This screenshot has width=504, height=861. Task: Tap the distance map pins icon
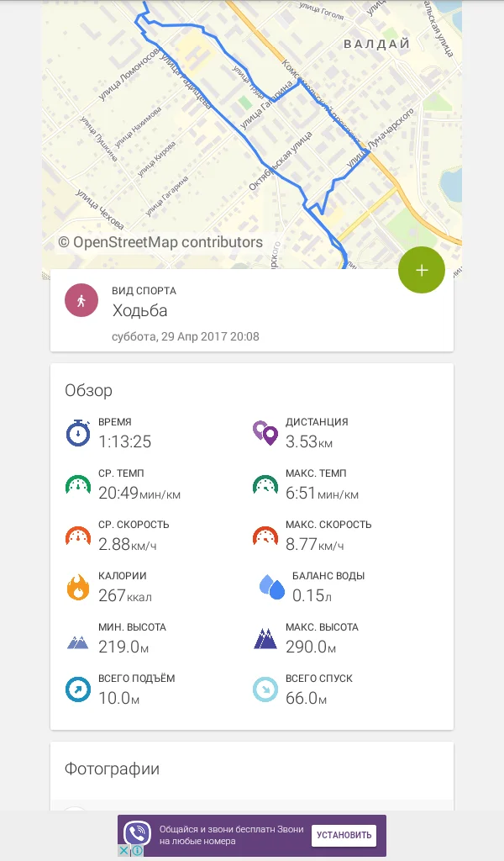point(265,433)
